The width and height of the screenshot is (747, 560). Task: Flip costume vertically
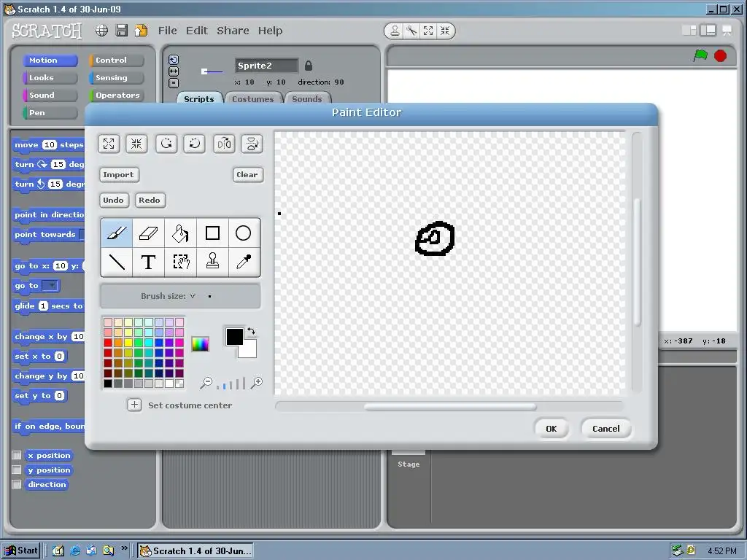point(252,144)
